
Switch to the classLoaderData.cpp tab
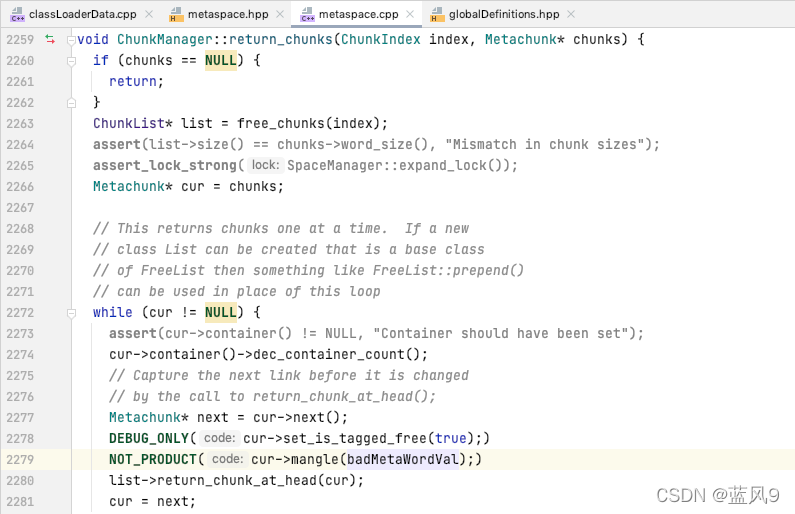pos(82,14)
